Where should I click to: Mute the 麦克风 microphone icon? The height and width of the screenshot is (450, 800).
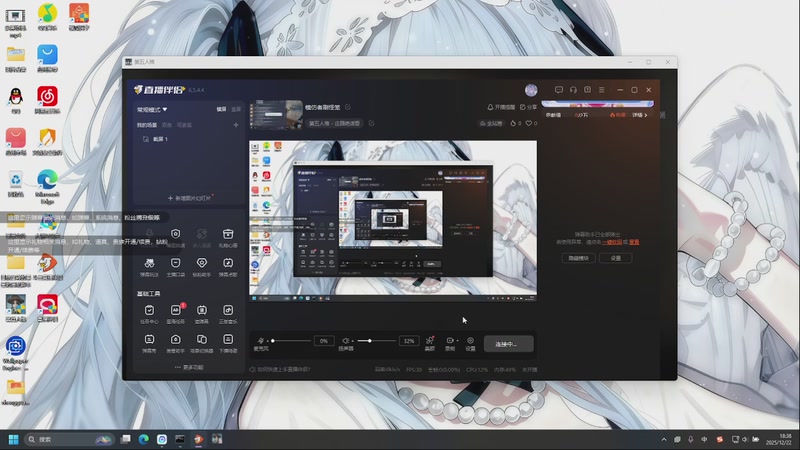pyautogui.click(x=261, y=340)
